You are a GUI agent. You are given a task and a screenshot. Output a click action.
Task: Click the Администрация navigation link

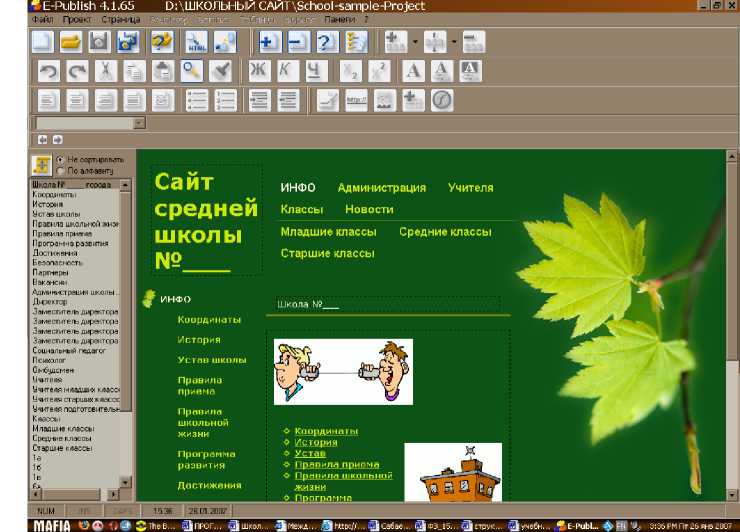381,188
